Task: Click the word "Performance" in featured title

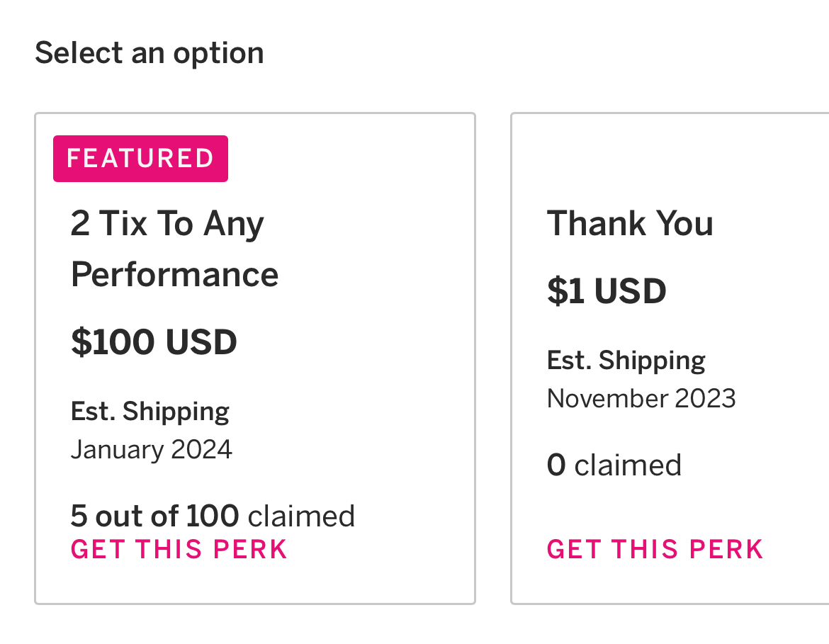Action: [x=174, y=275]
